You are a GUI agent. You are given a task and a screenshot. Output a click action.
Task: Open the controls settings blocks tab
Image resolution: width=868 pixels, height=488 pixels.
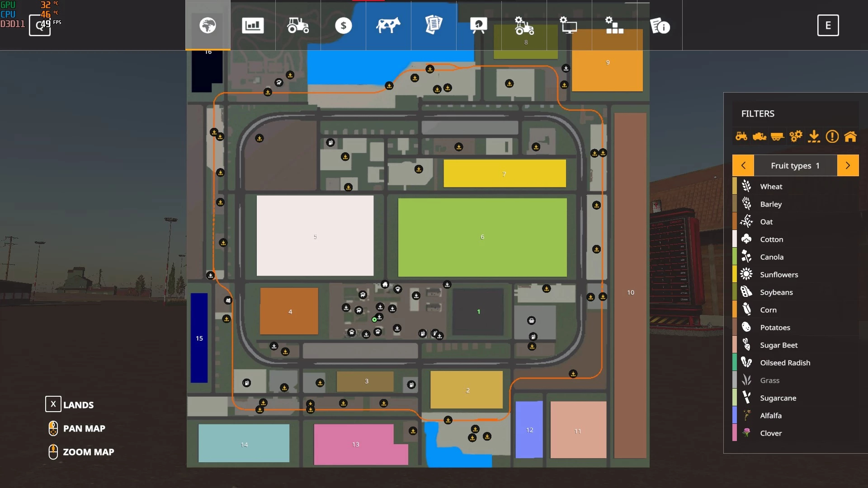pyautogui.click(x=614, y=25)
